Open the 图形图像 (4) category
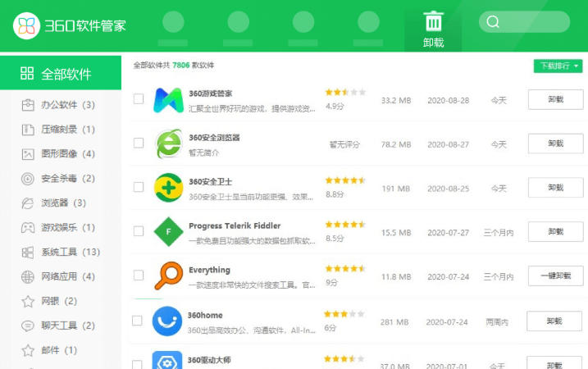Viewport: 588px width, 369px height. click(61, 154)
